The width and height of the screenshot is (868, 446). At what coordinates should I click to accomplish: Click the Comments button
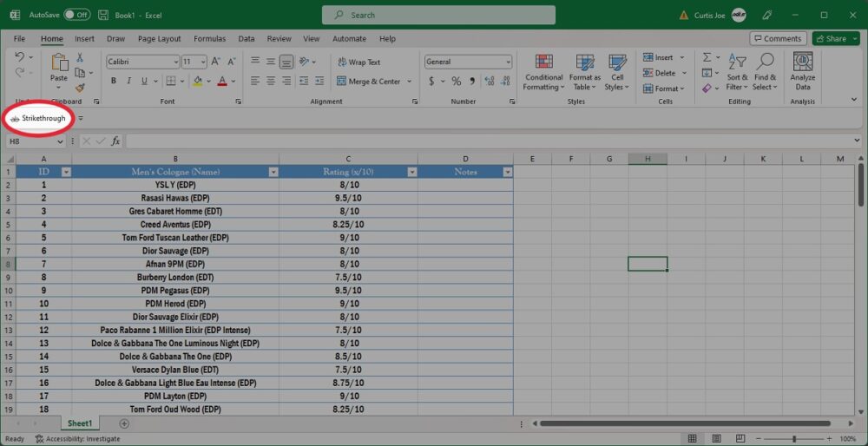click(x=777, y=39)
